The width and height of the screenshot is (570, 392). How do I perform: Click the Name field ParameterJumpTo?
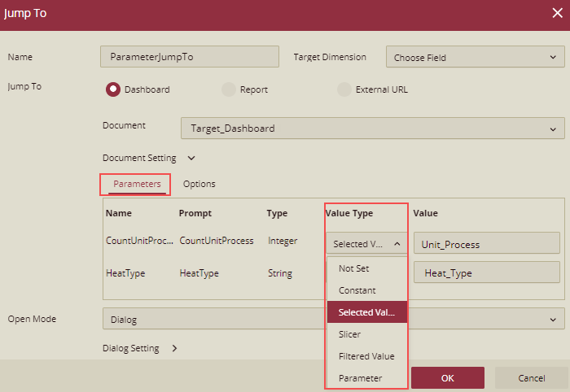(189, 58)
